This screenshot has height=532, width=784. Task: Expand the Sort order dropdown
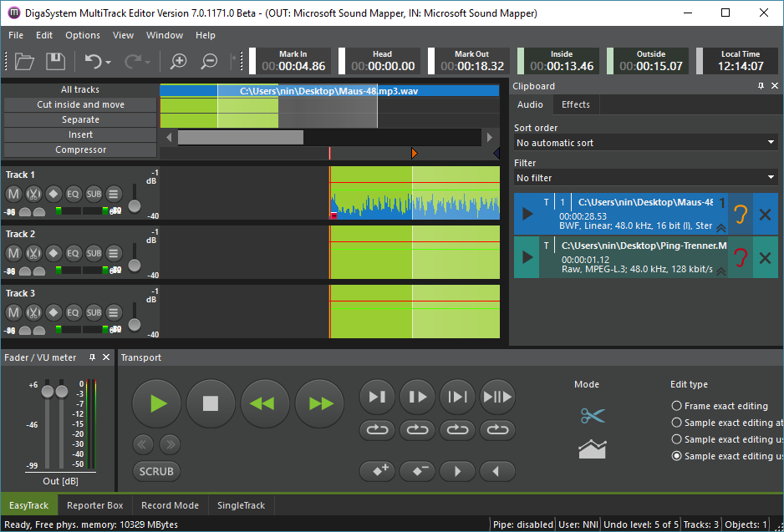pos(645,143)
